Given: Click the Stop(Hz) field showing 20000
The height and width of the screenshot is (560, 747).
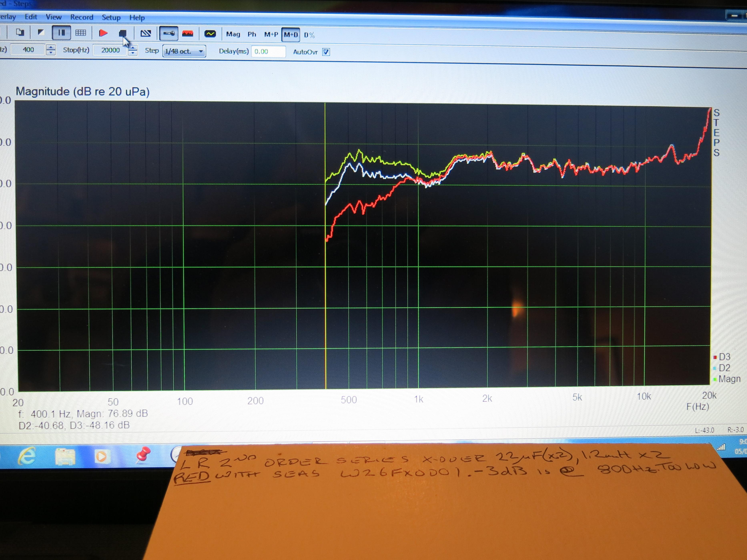Looking at the screenshot, I should pyautogui.click(x=110, y=50).
